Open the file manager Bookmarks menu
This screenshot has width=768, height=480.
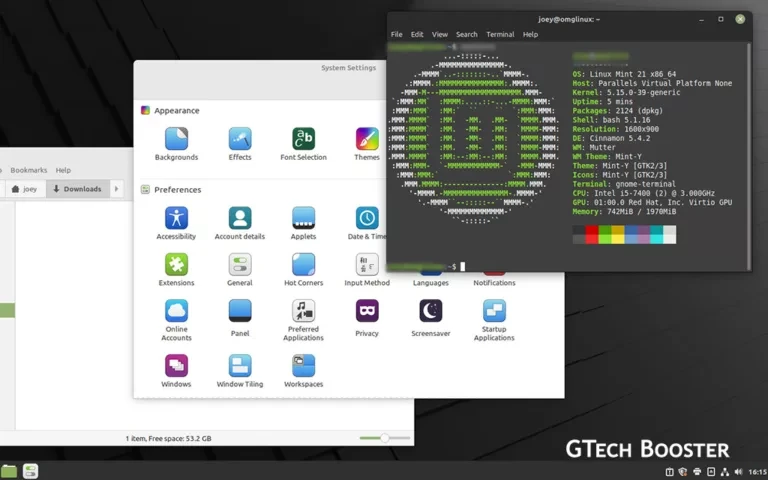coord(28,170)
